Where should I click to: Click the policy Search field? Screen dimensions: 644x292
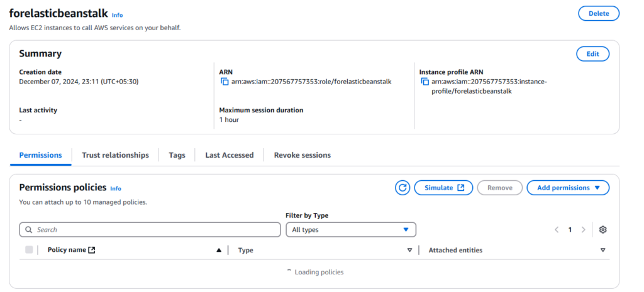[150, 230]
